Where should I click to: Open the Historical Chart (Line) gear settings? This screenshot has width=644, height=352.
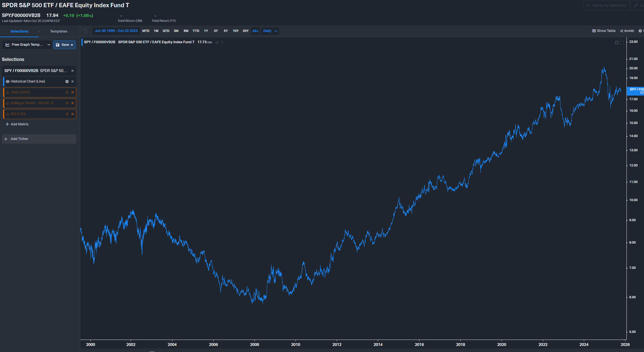coord(67,82)
